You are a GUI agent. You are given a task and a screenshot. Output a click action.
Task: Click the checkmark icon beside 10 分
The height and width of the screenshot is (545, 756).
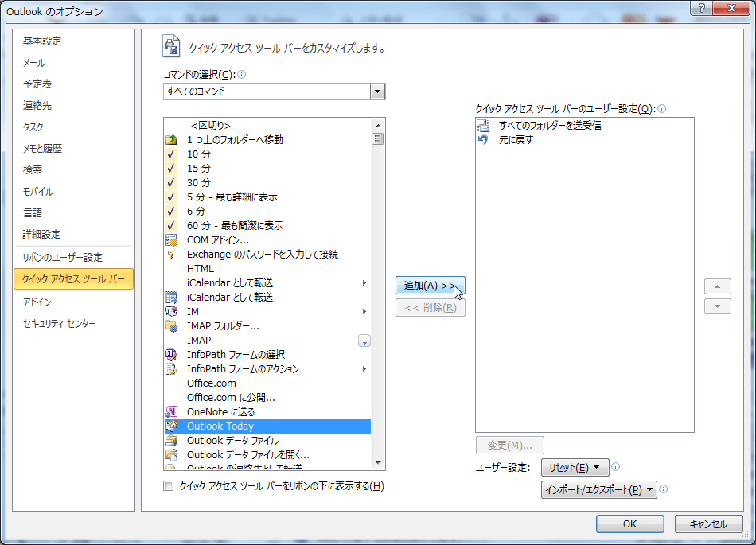point(170,154)
